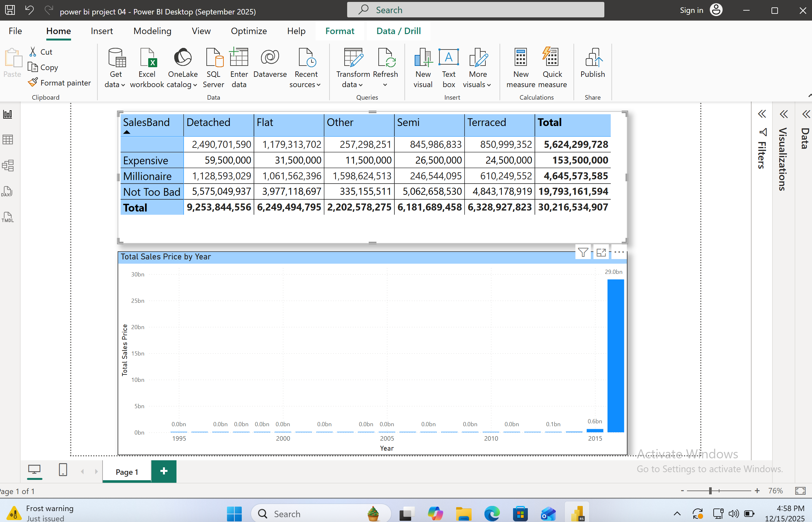Switch to Table view in left sidebar

click(8, 139)
